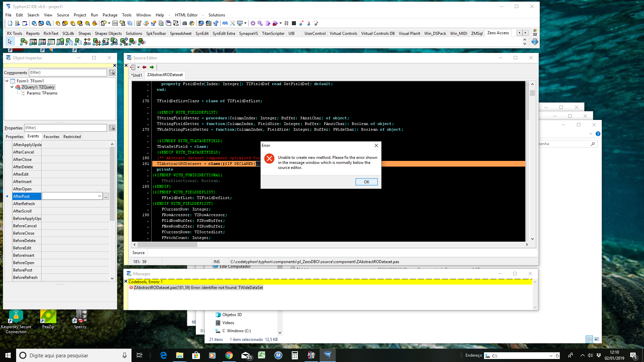Select the last speaker Zeos component icon
Viewport: 644px width, 362px height.
click(x=142, y=42)
